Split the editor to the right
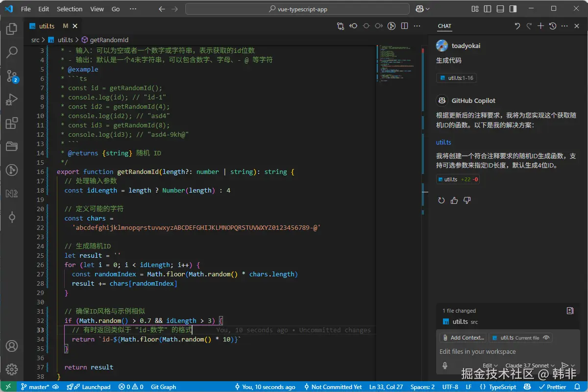Screen dimensions: 588x392 (x=404, y=26)
